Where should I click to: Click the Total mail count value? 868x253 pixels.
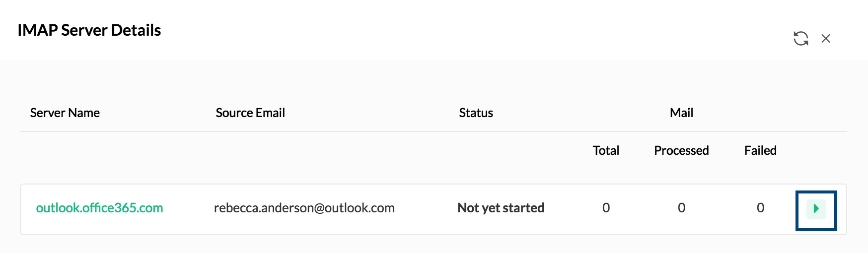pos(606,208)
